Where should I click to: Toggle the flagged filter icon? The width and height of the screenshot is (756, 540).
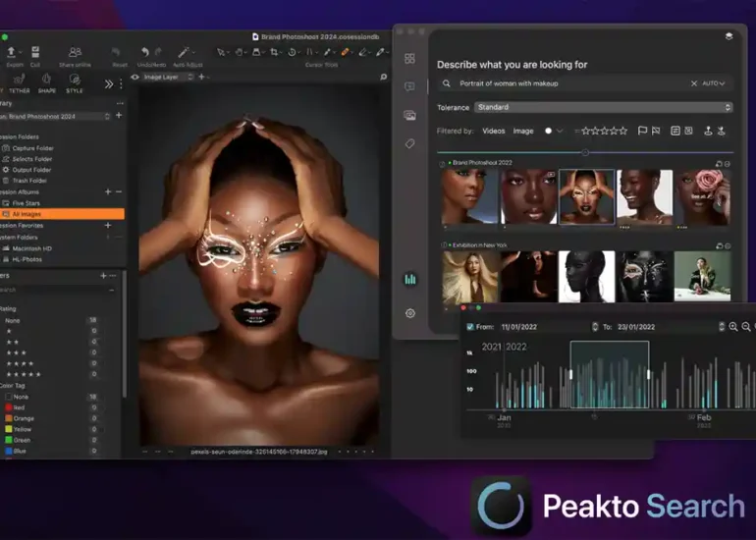tap(642, 131)
